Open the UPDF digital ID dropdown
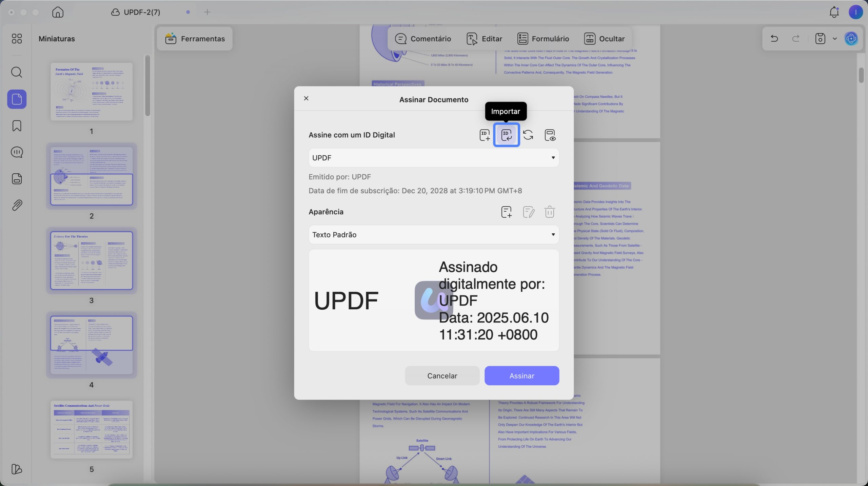Image resolution: width=868 pixels, height=486 pixels. point(434,158)
